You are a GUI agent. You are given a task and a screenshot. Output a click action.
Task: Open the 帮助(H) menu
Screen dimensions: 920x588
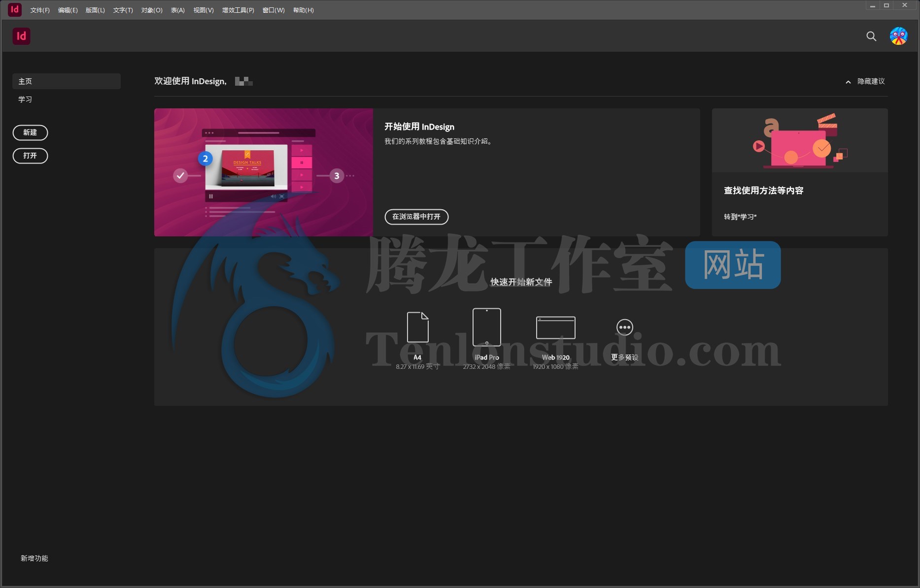tap(303, 10)
